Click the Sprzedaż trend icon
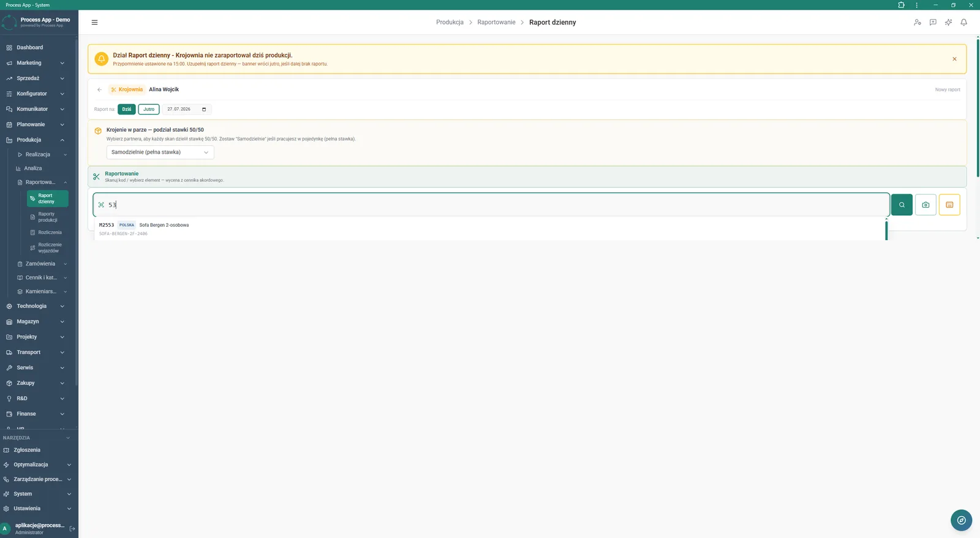This screenshot has width=980, height=538. 9,78
